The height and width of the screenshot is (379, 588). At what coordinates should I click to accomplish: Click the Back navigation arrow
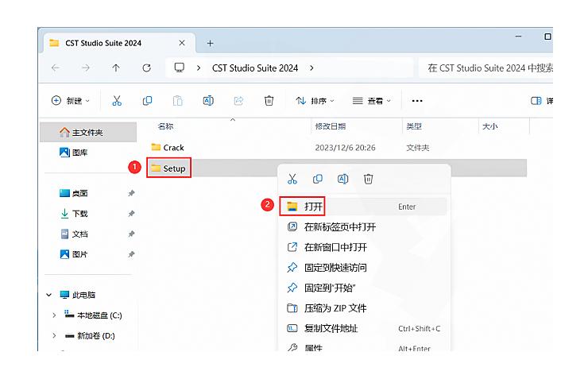point(56,68)
